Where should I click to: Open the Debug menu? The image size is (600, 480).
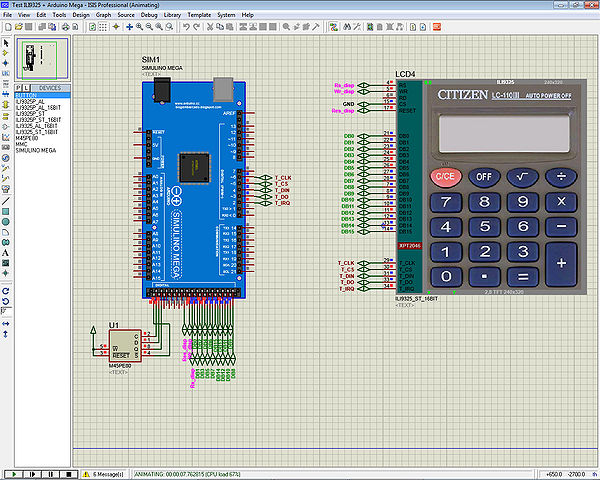149,15
